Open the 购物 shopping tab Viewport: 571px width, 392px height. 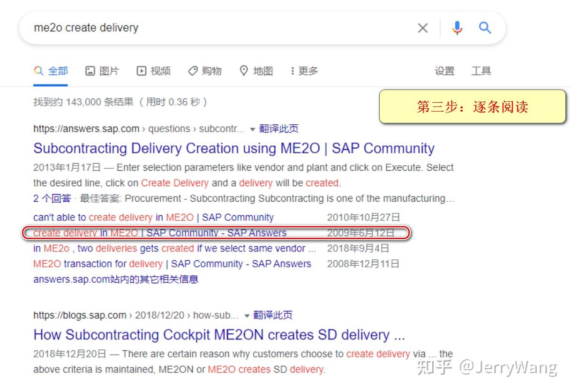pos(204,71)
